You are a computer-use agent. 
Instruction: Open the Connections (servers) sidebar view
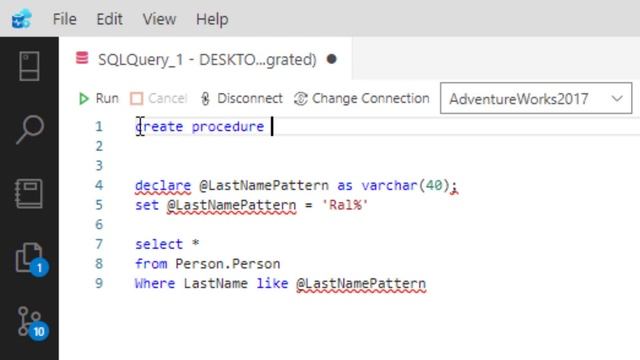[29, 66]
